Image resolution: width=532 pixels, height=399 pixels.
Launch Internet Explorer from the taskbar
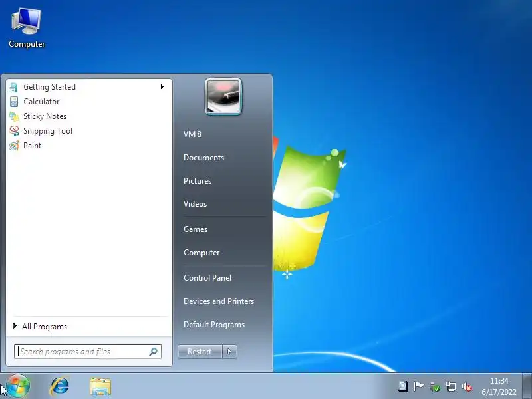(x=59, y=386)
